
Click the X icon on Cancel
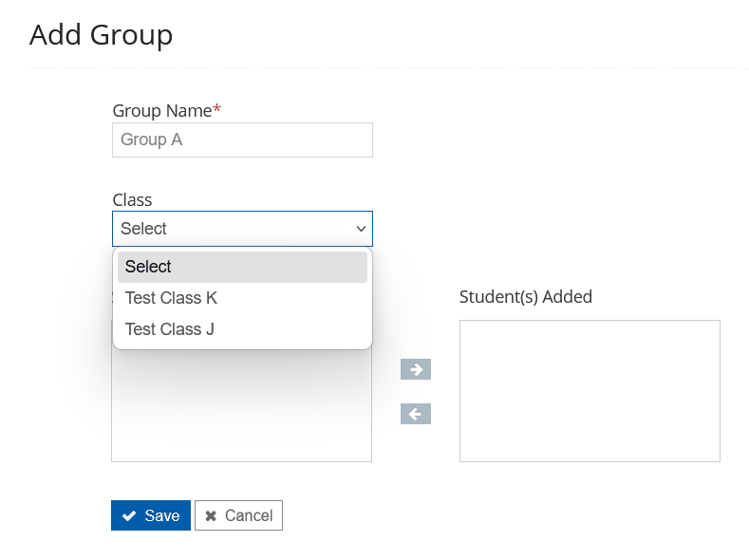(211, 515)
